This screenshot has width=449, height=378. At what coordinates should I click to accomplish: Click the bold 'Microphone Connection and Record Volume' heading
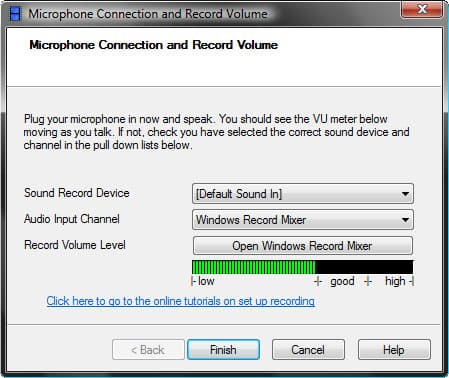click(154, 45)
